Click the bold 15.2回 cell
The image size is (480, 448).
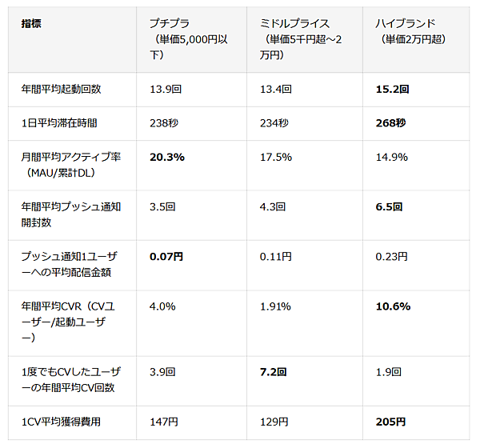pos(392,90)
